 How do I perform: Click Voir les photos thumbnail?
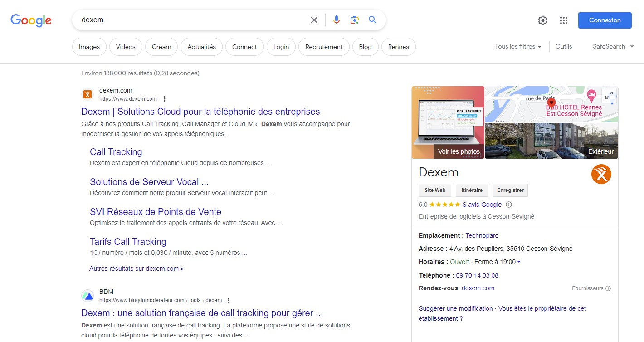[448, 122]
